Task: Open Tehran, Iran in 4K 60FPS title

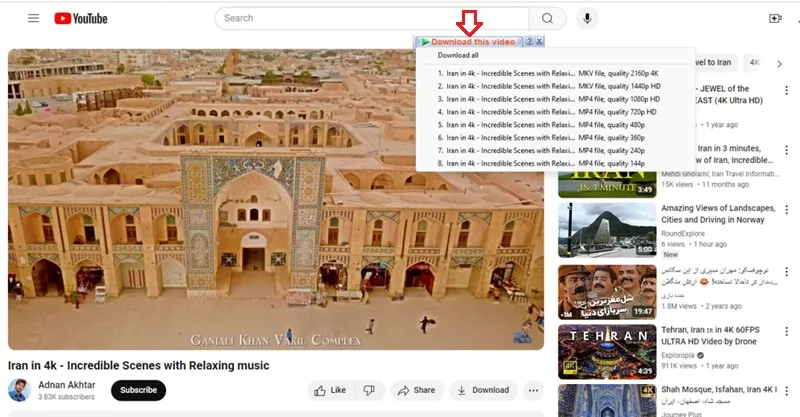Action: click(x=710, y=336)
